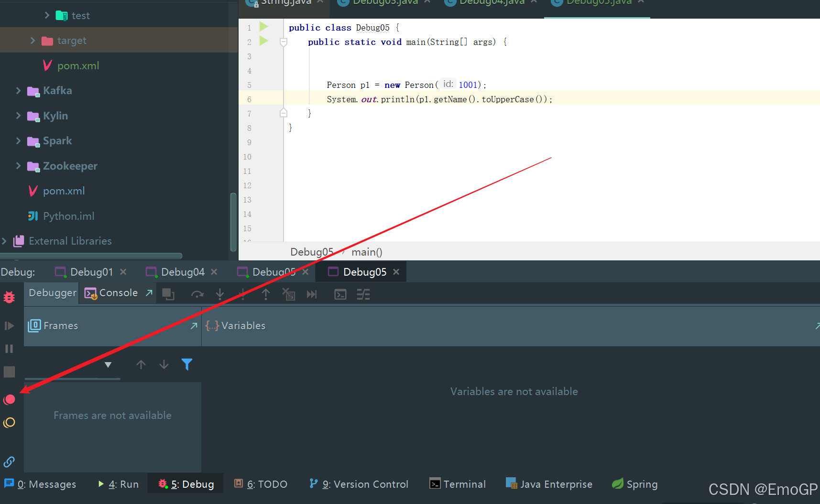Select previous frame up arrow
The image size is (820, 504).
(141, 365)
